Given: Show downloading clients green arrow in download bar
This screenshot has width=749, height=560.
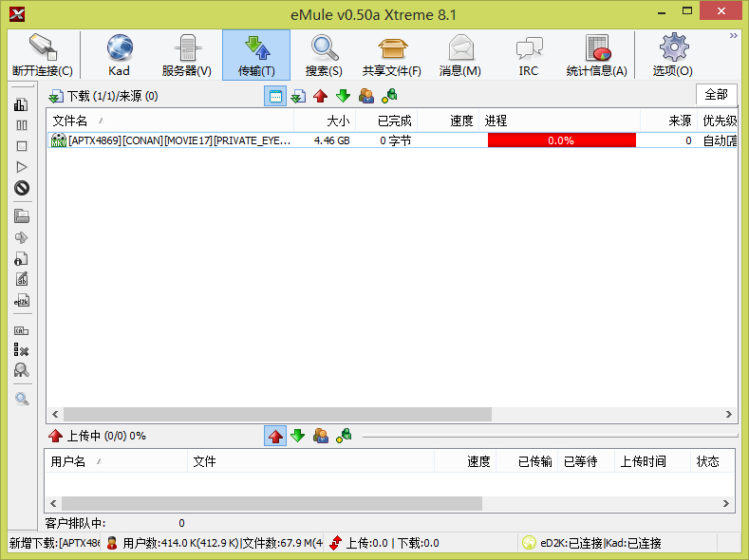Looking at the screenshot, I should pyautogui.click(x=343, y=96).
